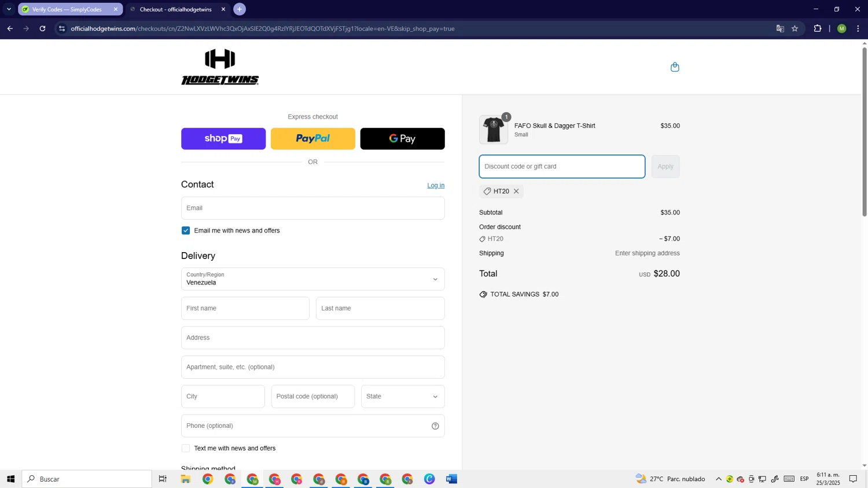Viewport: 868px width, 488px height.
Task: Open Canva app from the taskbar
Action: [429, 479]
